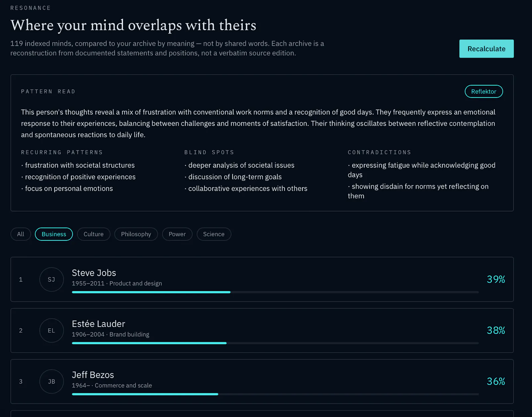Click "discussion of long-term goals" item
The image size is (532, 417).
[233, 177]
